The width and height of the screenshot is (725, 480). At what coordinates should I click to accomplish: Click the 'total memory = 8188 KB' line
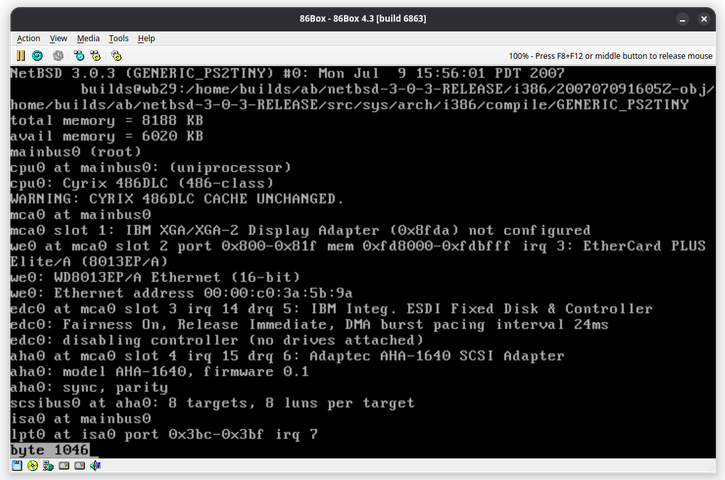(107, 121)
